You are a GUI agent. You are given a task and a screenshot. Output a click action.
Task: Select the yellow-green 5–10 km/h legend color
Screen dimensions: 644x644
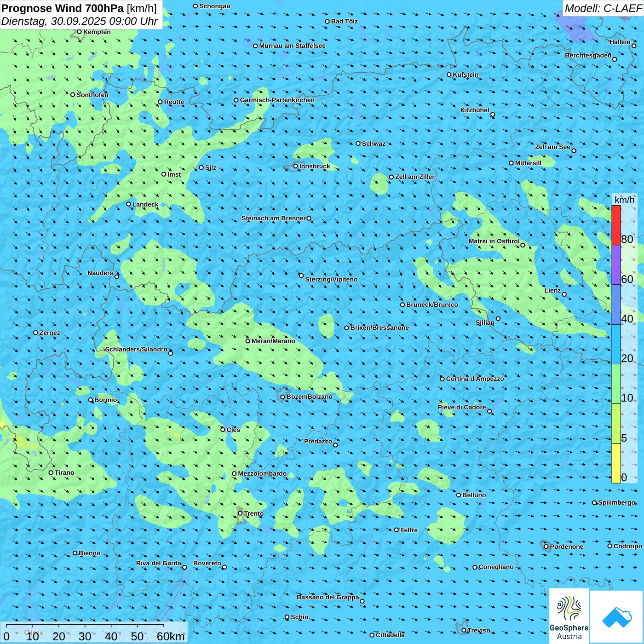[616, 424]
